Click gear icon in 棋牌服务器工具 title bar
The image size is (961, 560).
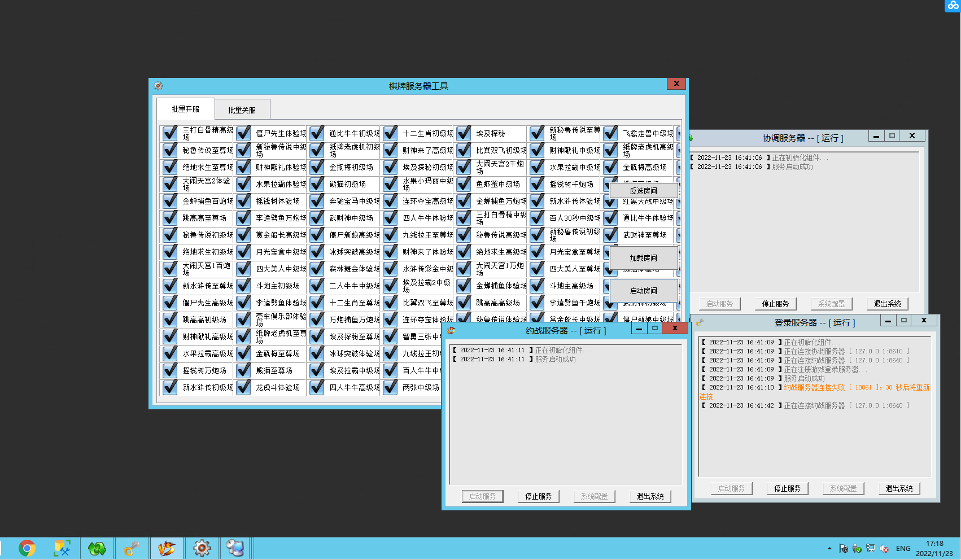pos(158,86)
